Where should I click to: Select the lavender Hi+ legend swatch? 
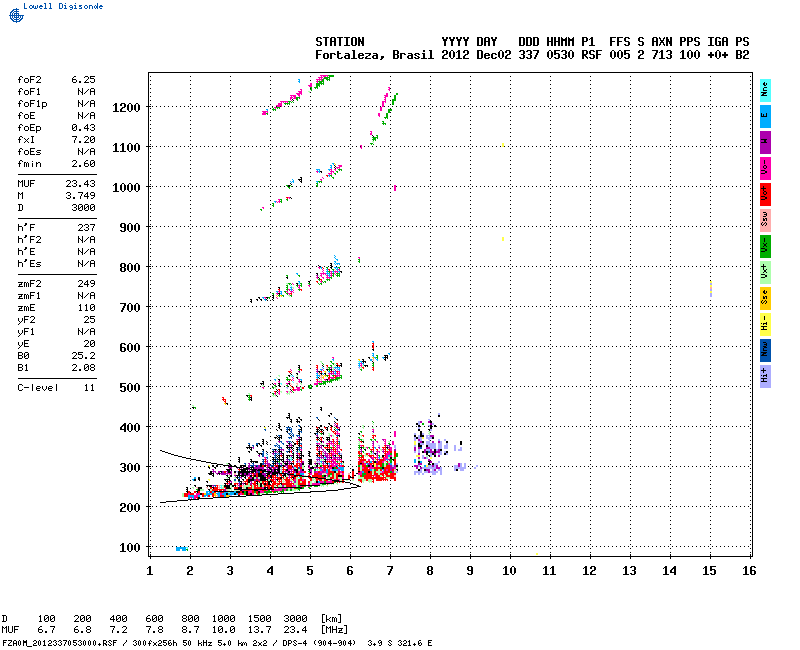pos(765,377)
